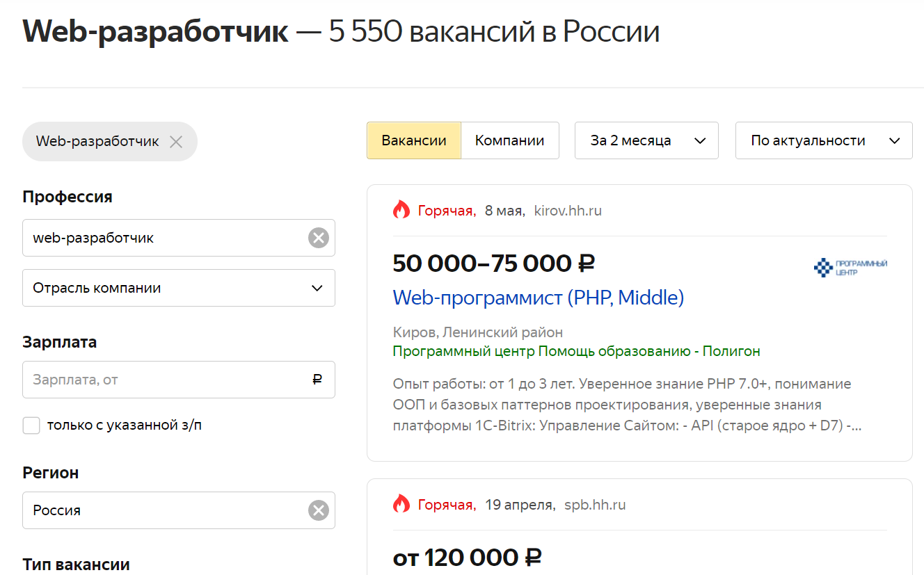The image size is (924, 575).
Task: Remove the Web-разработчик filter chip
Action: (176, 142)
